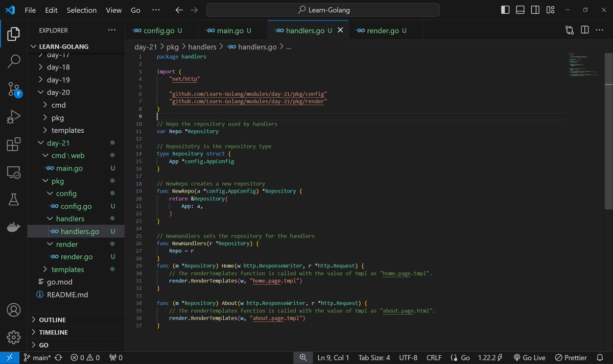The height and width of the screenshot is (364, 613).
Task: Open the Run and Debug view
Action: point(14,117)
